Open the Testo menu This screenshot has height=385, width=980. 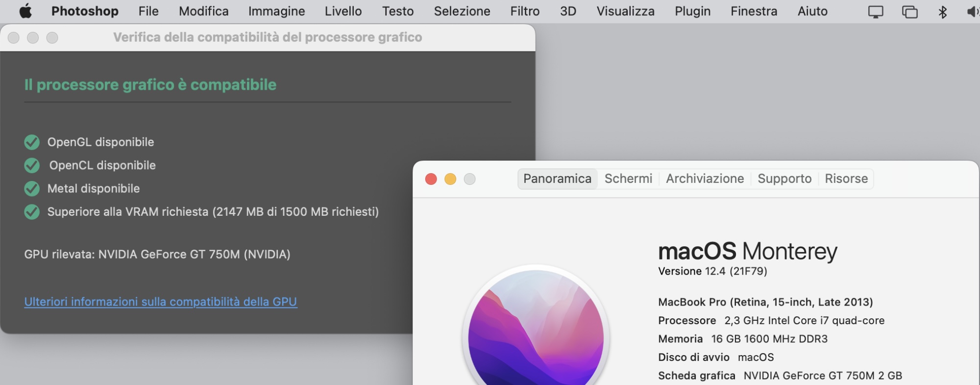398,11
